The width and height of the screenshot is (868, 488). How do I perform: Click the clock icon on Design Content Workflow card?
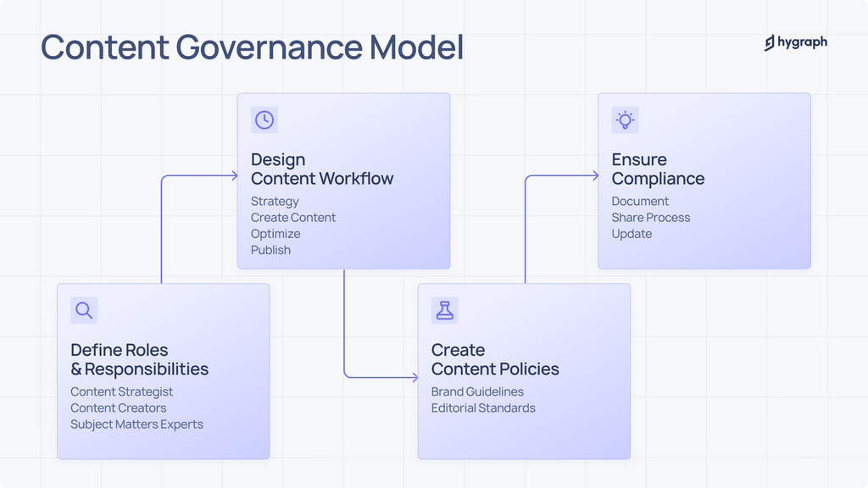pos(264,119)
